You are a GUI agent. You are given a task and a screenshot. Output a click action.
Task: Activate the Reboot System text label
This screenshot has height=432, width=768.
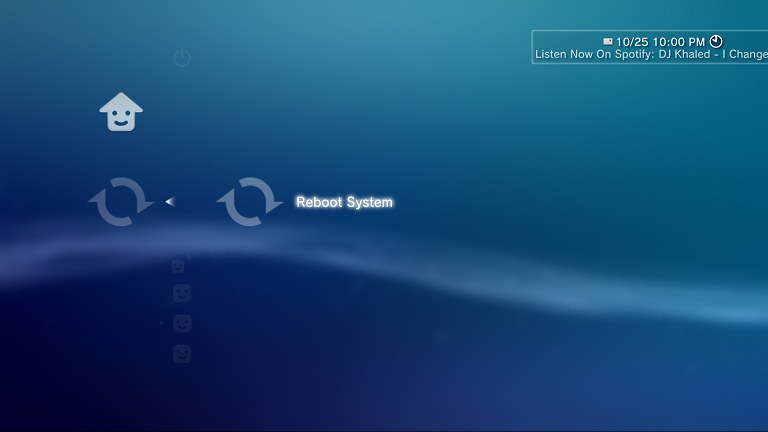[x=344, y=202]
